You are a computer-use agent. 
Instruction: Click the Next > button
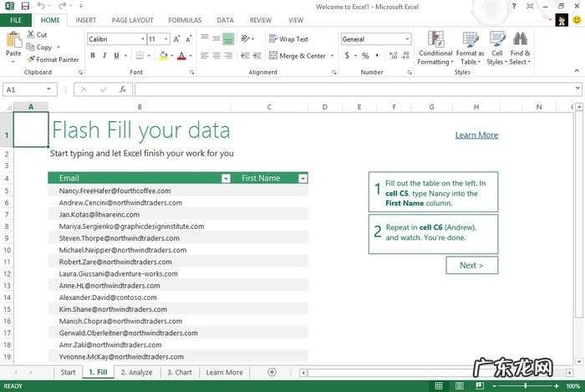[x=471, y=265]
